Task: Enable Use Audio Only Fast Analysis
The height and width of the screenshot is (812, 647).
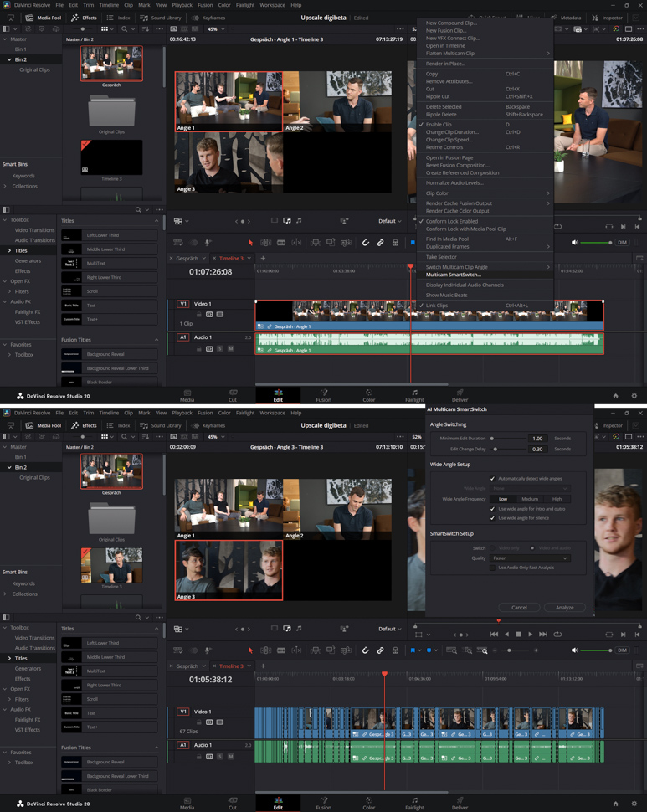Action: (x=492, y=568)
